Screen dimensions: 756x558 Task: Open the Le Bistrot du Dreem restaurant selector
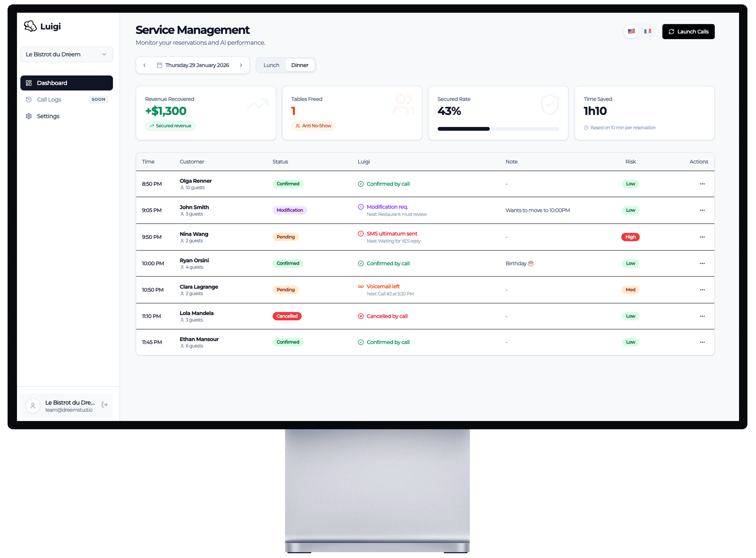pos(66,54)
